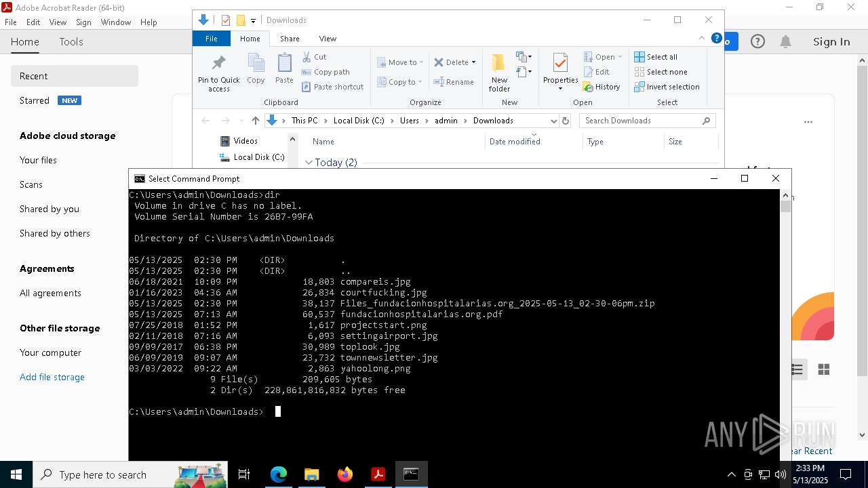This screenshot has height=488, width=868.
Task: Click the Search Downloads field
Action: (647, 121)
